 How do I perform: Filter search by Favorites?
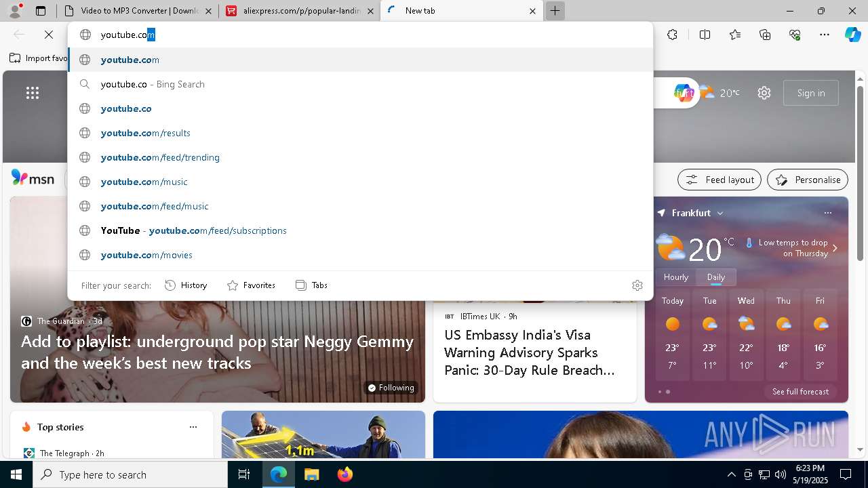251,285
